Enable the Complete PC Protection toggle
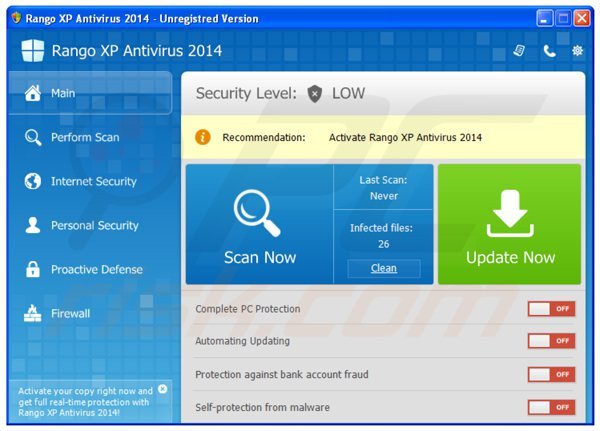The image size is (600, 431). [x=551, y=309]
